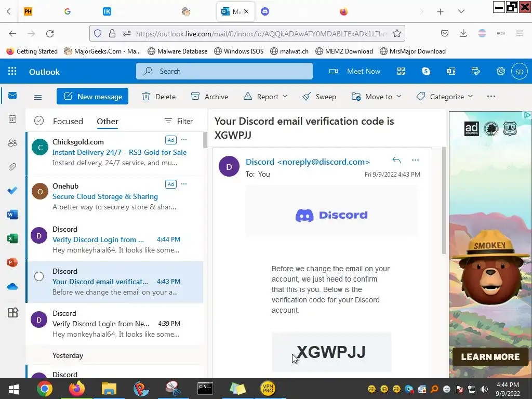Viewport: 532px width, 399px height.
Task: Save page to Pocket
Action: coord(445,33)
